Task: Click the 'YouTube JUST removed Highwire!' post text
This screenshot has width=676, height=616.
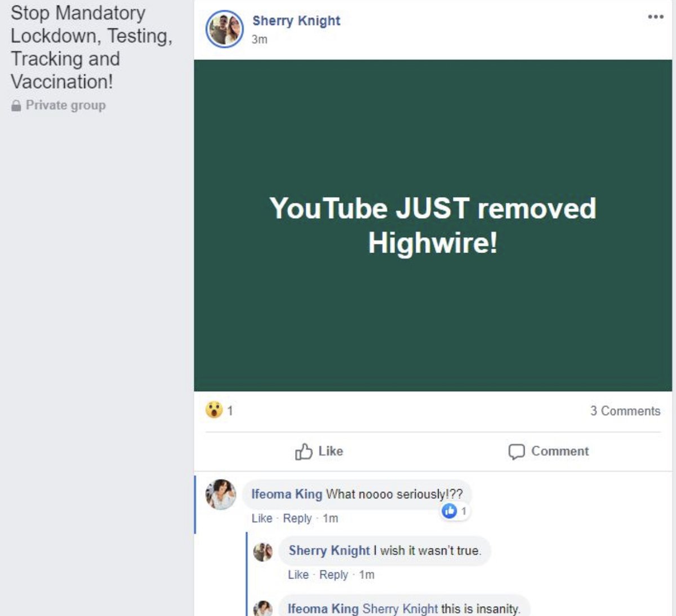Action: [433, 225]
